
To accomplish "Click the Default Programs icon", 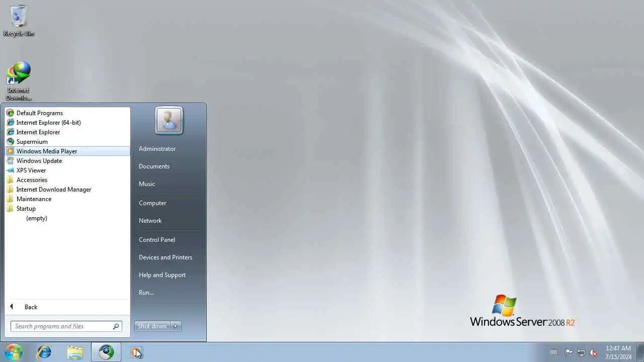I will click(10, 113).
